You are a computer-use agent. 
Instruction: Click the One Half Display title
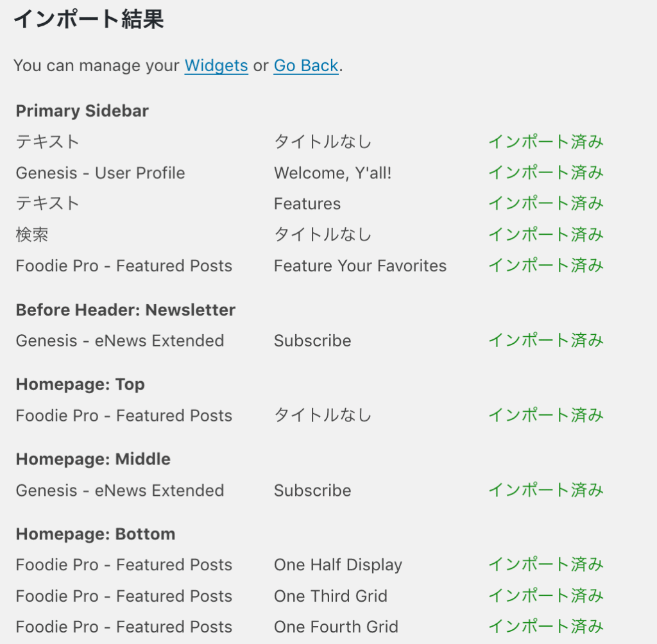click(337, 565)
